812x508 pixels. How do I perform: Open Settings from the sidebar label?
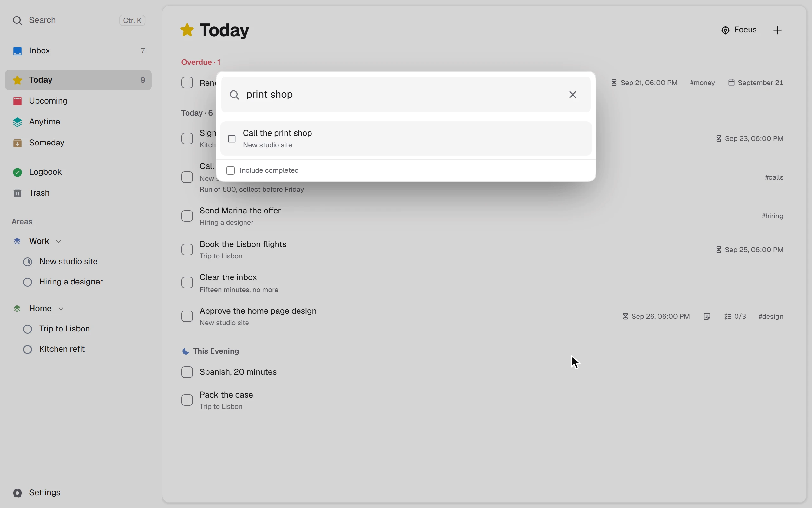pos(45,493)
